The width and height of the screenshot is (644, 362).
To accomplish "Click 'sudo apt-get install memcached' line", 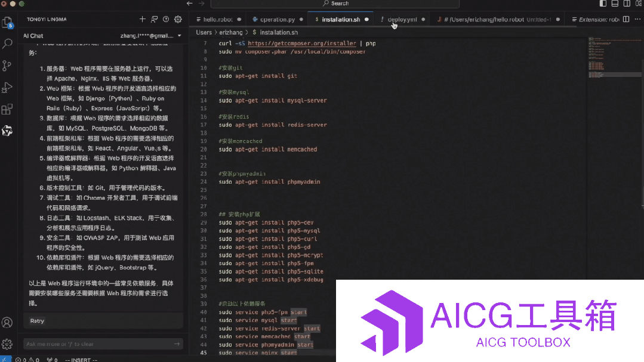I will pyautogui.click(x=268, y=149).
